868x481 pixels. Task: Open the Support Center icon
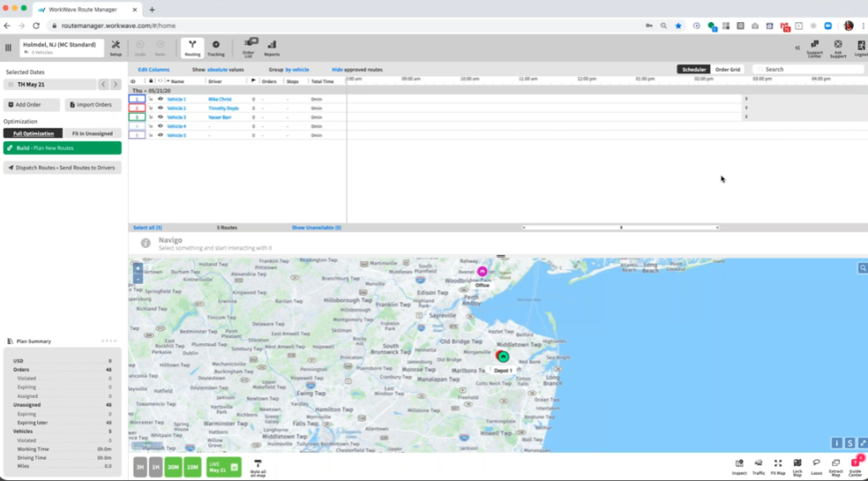[x=815, y=48]
